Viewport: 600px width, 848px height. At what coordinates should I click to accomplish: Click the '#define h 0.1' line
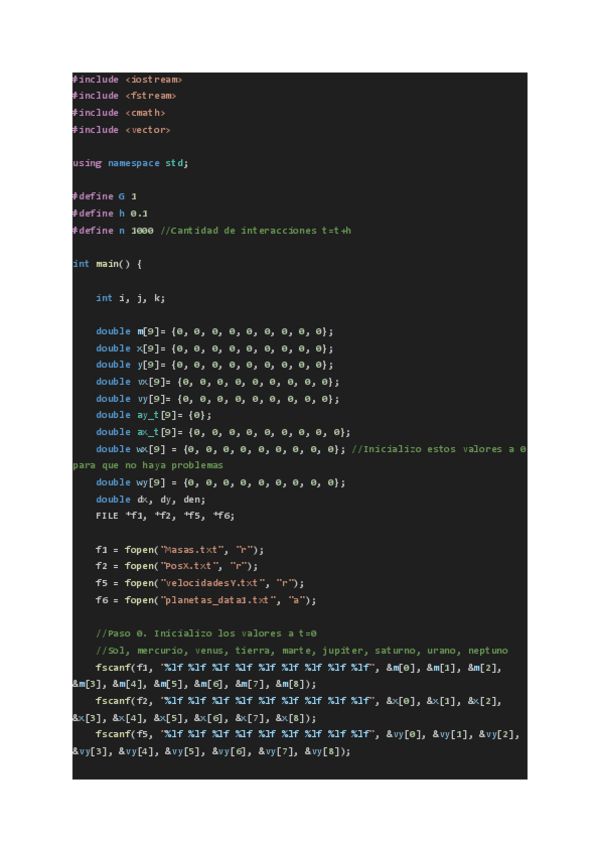click(x=110, y=213)
